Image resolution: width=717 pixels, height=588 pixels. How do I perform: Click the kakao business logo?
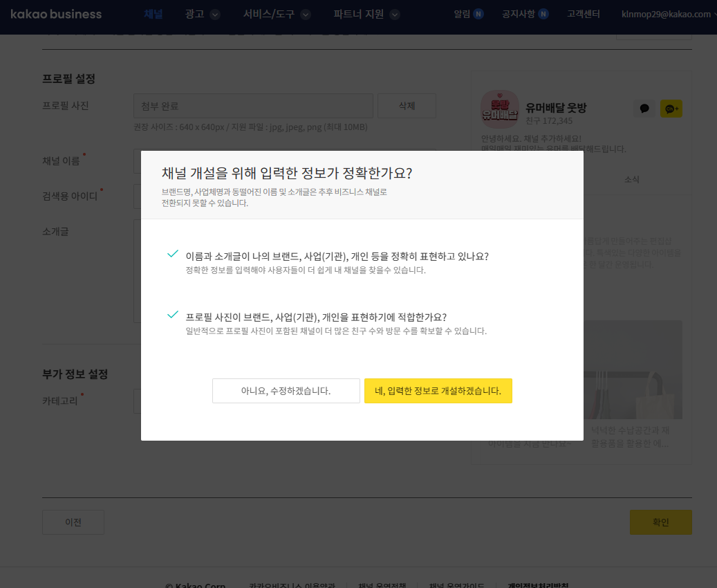coord(56,15)
